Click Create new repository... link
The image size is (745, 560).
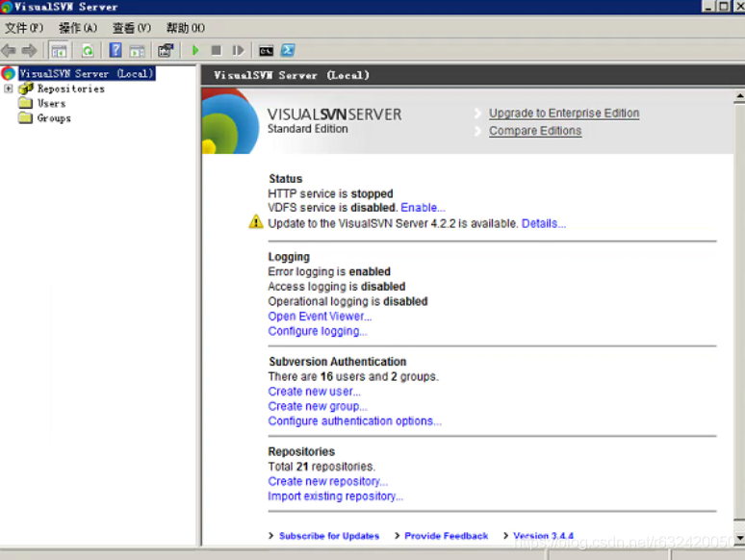[x=328, y=482]
